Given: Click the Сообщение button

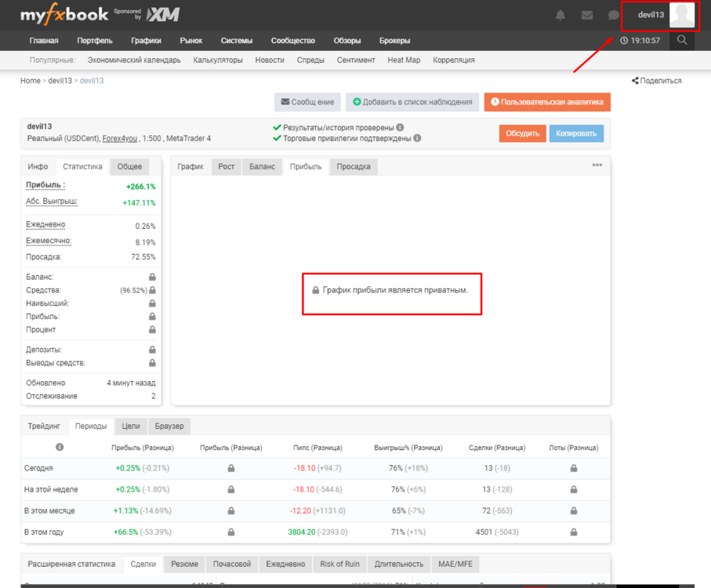Looking at the screenshot, I should pos(307,102).
